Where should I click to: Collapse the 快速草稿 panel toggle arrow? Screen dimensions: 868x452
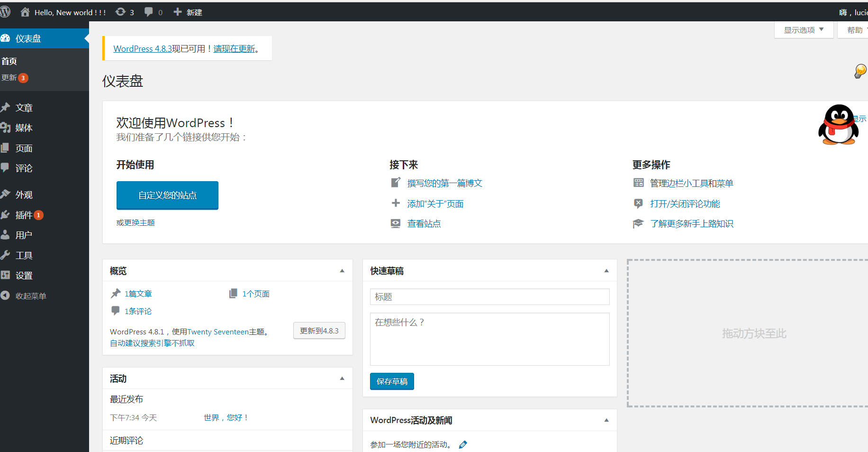pos(606,271)
